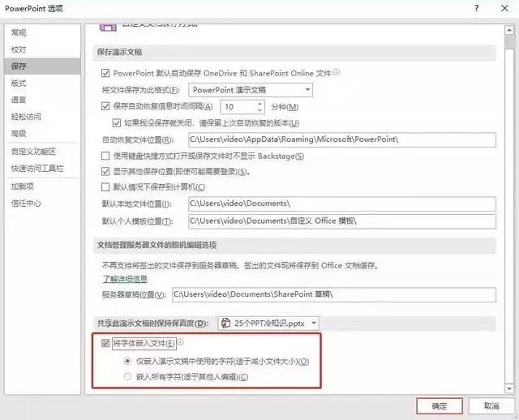This screenshot has height=420, width=519.
Task: Click the scrollbar down arrow
Action: pyautogui.click(x=509, y=388)
